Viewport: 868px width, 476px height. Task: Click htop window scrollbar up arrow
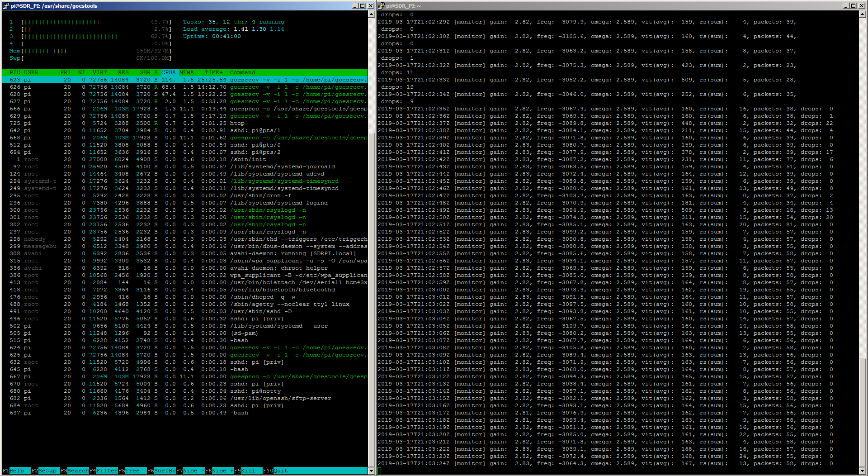[x=372, y=14]
